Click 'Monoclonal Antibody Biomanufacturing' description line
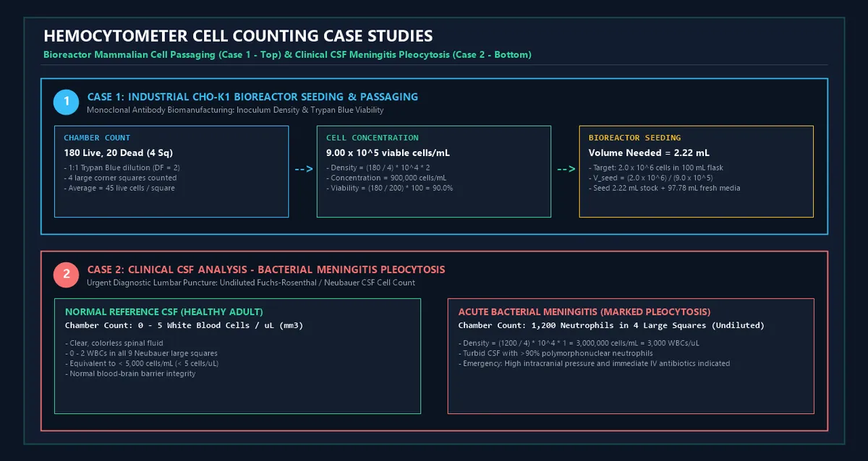 pos(235,111)
